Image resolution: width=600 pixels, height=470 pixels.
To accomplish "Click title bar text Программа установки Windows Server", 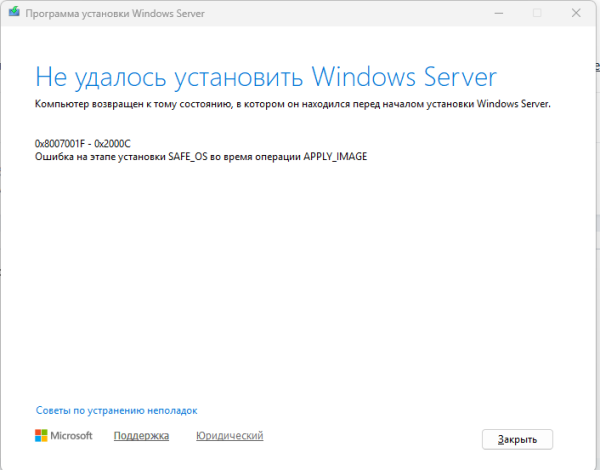I will (115, 14).
